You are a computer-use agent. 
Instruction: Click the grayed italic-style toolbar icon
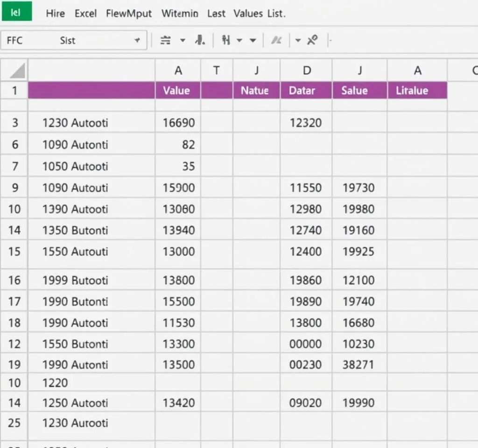276,41
